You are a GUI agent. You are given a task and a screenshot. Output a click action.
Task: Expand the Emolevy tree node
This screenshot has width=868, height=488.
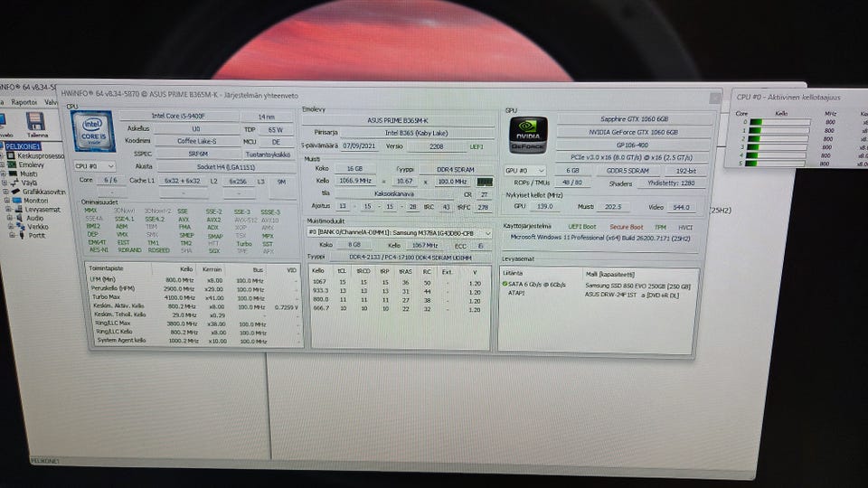3,164
